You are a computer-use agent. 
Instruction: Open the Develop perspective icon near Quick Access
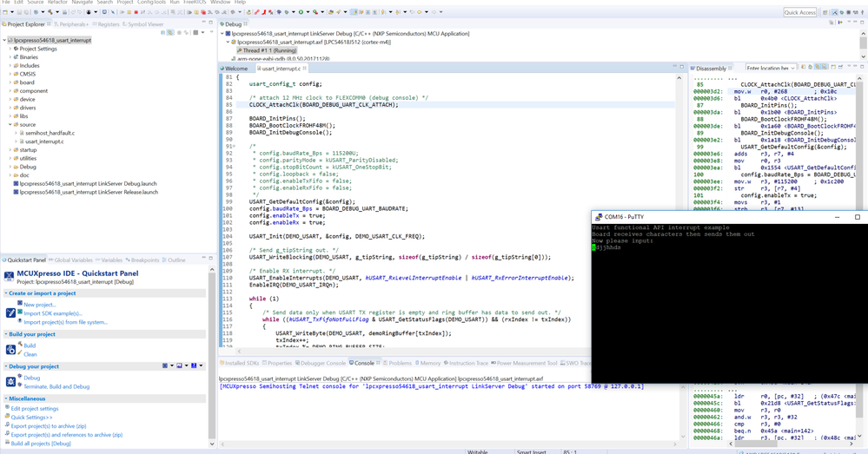pyautogui.click(x=835, y=12)
